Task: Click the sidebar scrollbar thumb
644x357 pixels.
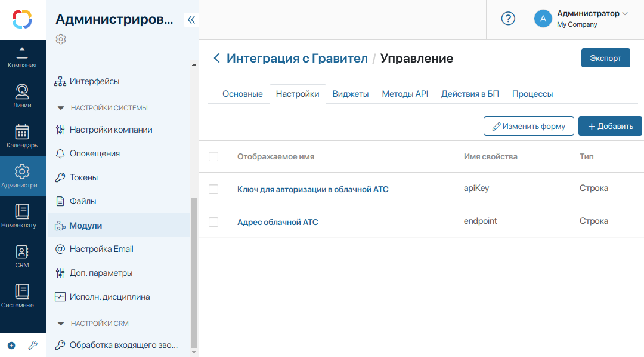Action: tap(194, 272)
